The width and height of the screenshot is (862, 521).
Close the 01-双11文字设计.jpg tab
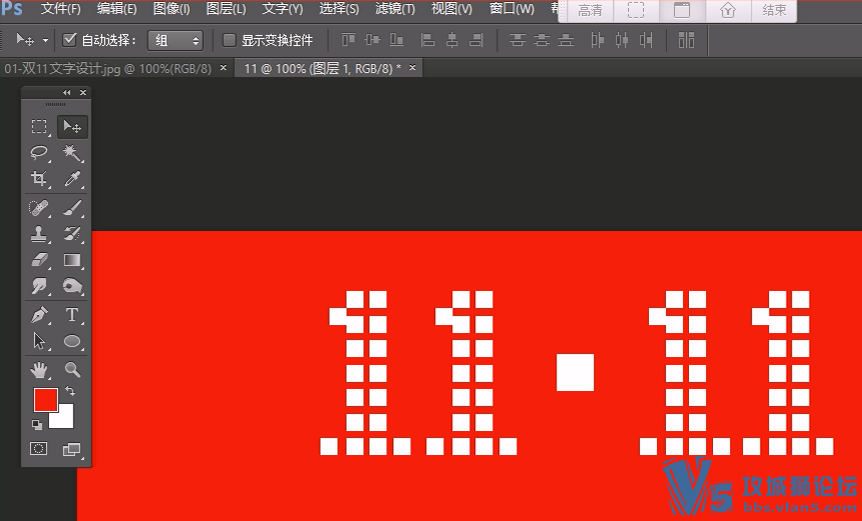point(223,68)
